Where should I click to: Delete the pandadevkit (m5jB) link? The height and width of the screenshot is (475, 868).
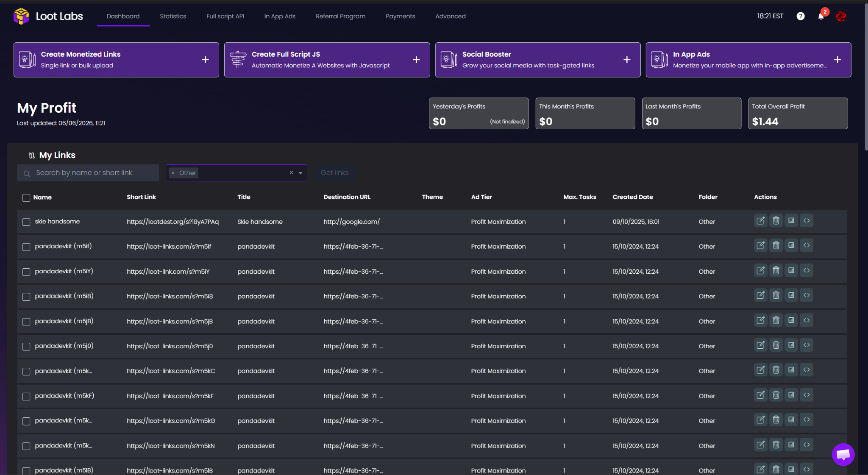tap(776, 320)
